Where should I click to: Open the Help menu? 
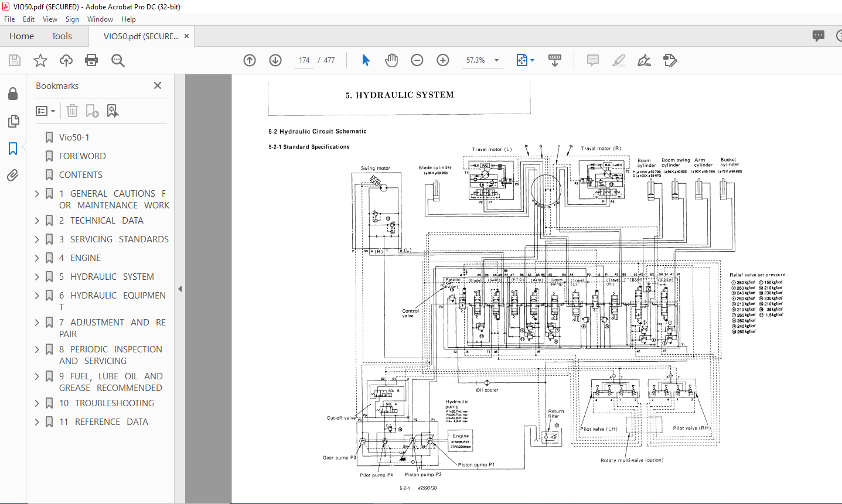point(128,19)
